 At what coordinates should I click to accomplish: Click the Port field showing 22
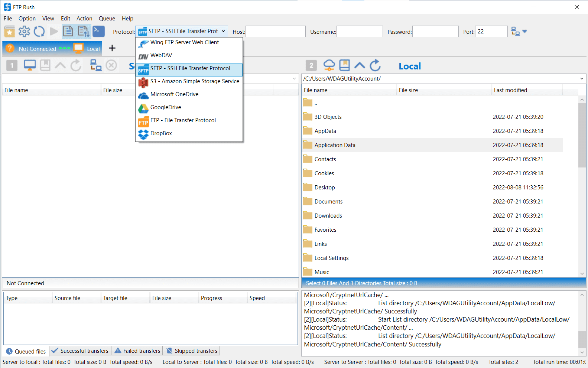click(491, 32)
